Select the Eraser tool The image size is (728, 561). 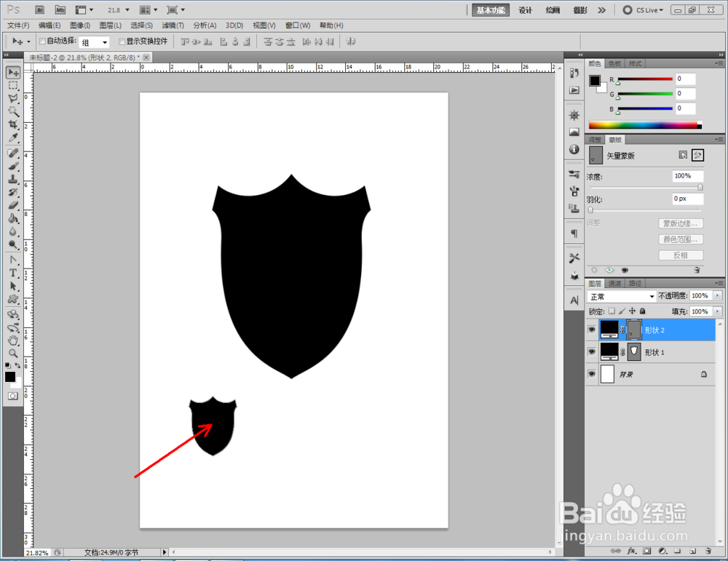pyautogui.click(x=13, y=205)
